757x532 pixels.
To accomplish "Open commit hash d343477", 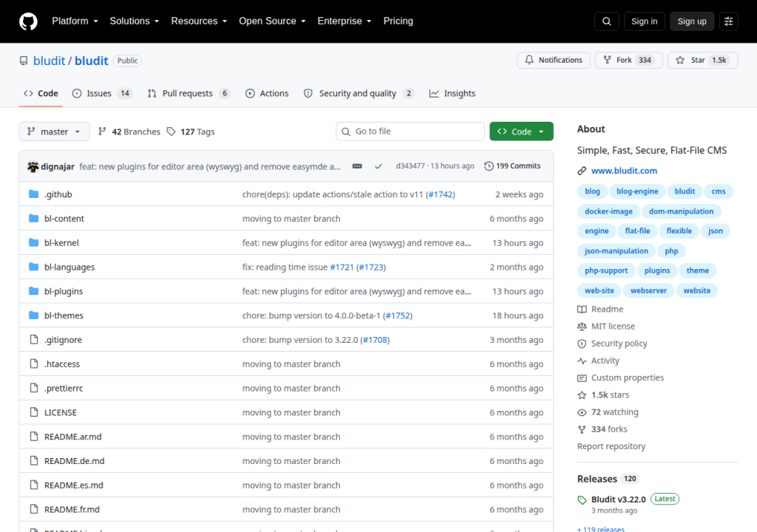I will pos(410,166).
